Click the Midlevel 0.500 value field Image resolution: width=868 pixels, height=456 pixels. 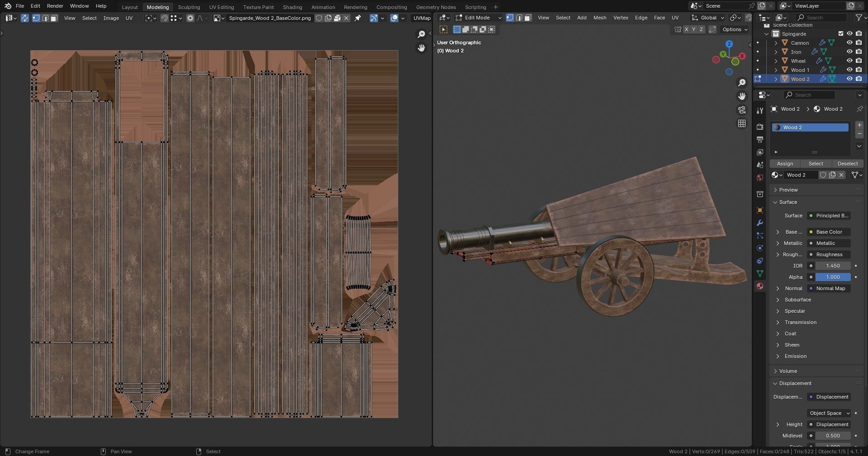[833, 436]
